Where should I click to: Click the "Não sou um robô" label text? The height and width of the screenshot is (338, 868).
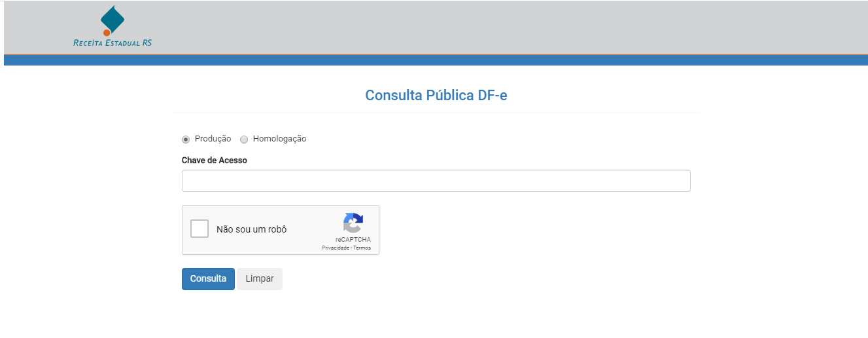(251, 230)
